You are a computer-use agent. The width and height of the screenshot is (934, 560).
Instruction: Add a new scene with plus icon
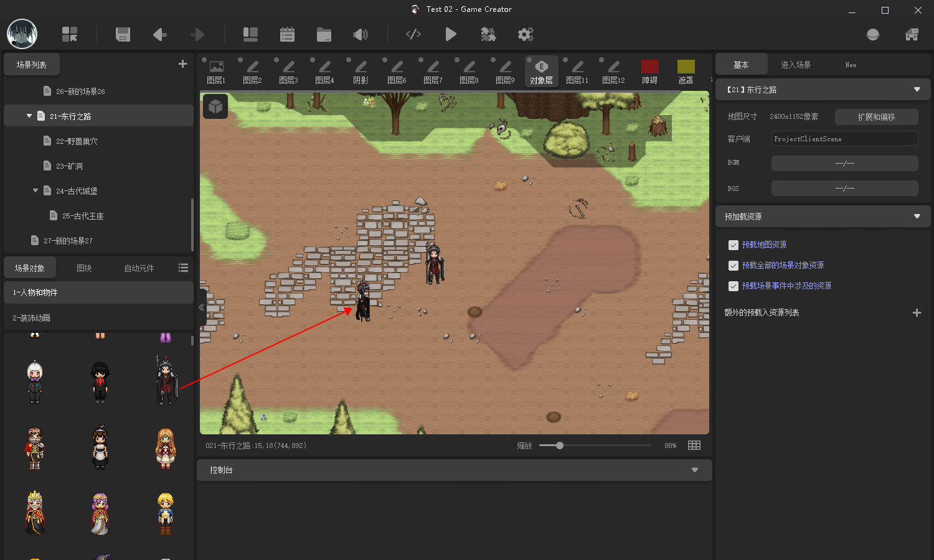(x=182, y=64)
